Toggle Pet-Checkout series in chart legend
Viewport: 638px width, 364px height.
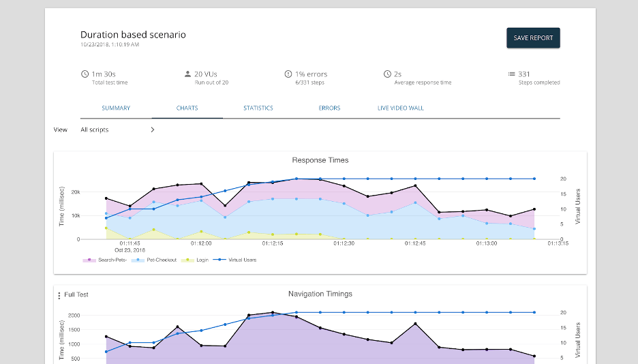[154, 260]
